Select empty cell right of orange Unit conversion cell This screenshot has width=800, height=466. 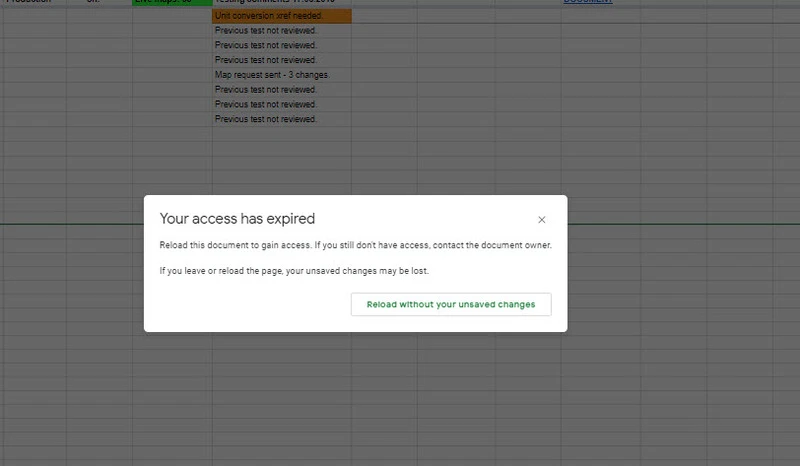pos(384,17)
